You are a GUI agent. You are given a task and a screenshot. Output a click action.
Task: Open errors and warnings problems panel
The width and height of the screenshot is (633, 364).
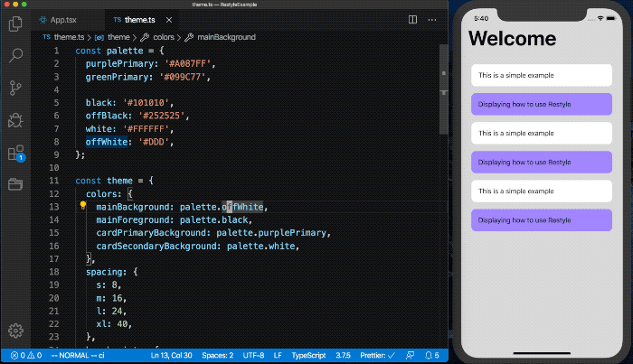click(x=26, y=356)
